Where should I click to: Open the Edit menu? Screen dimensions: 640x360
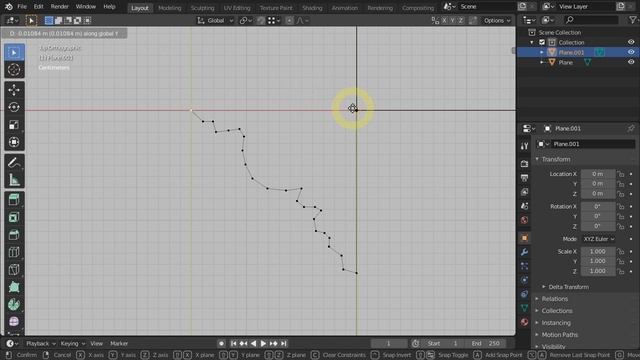tap(38, 7)
